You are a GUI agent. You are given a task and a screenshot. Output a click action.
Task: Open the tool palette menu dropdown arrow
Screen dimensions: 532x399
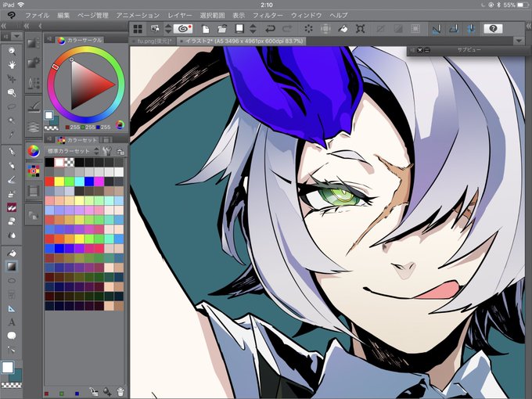click(x=17, y=36)
